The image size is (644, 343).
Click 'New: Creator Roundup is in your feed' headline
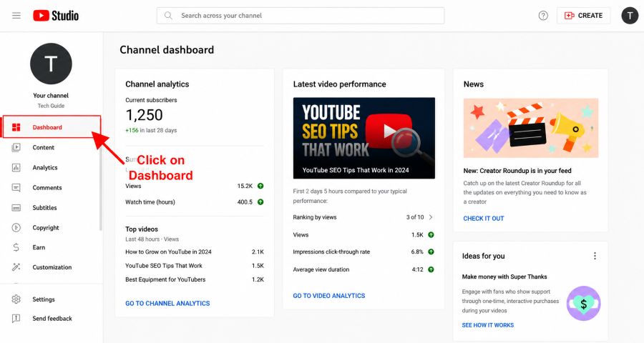(x=517, y=171)
